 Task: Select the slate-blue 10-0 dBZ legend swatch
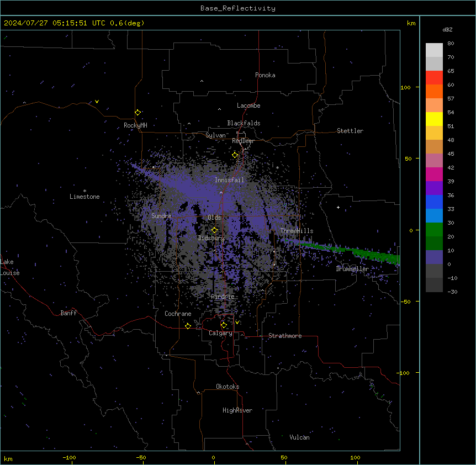tap(434, 257)
